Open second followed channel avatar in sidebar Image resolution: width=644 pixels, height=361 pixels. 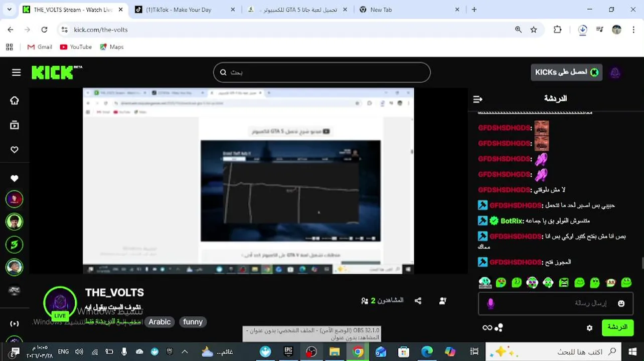pyautogui.click(x=15, y=222)
